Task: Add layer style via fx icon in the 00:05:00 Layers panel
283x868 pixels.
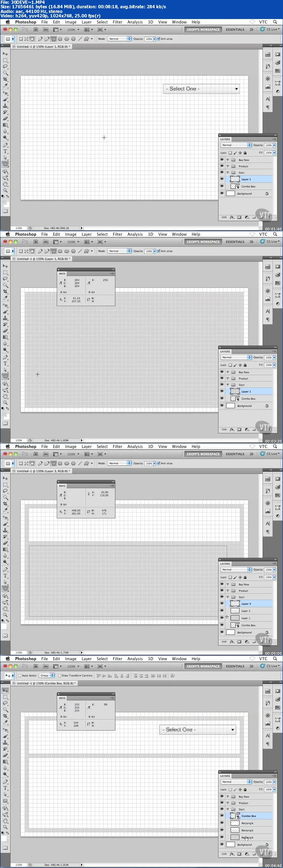Action: coord(232,642)
